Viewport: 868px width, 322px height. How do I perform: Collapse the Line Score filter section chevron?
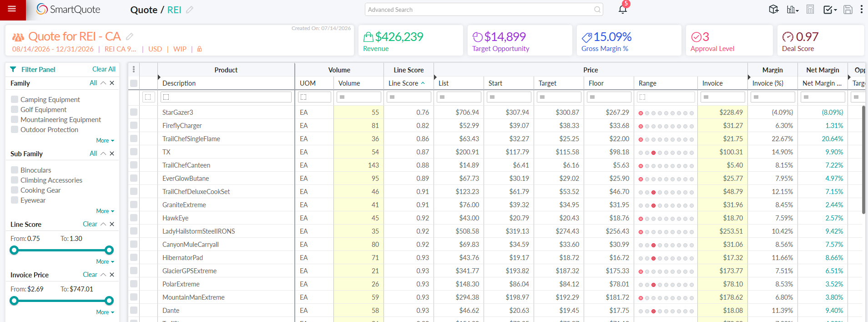[103, 224]
